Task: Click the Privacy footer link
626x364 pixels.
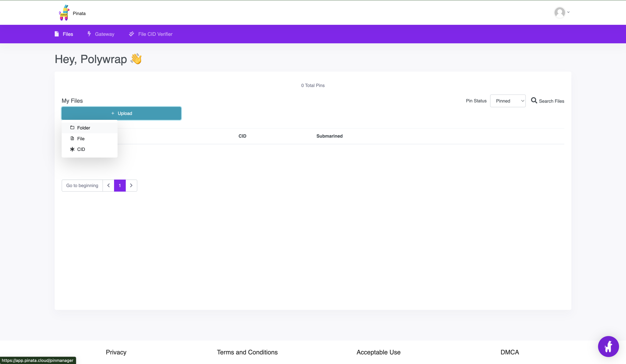Action: (x=117, y=352)
